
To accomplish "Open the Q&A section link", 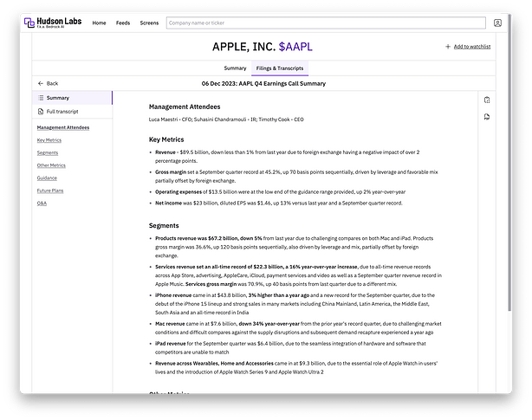I will click(x=42, y=203).
